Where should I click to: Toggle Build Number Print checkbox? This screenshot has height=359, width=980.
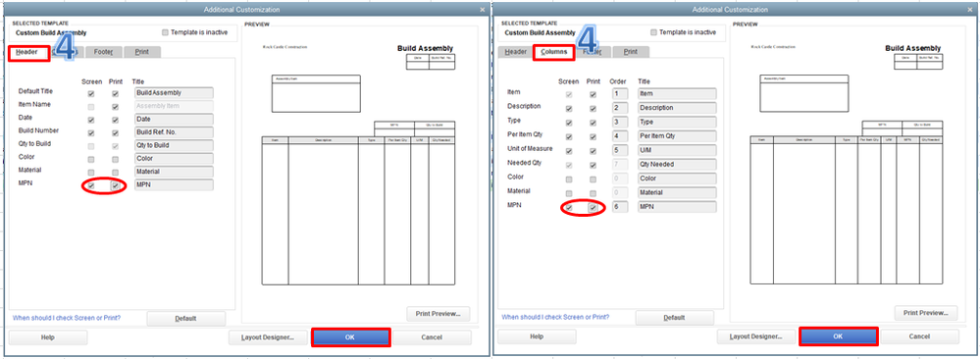point(116,133)
